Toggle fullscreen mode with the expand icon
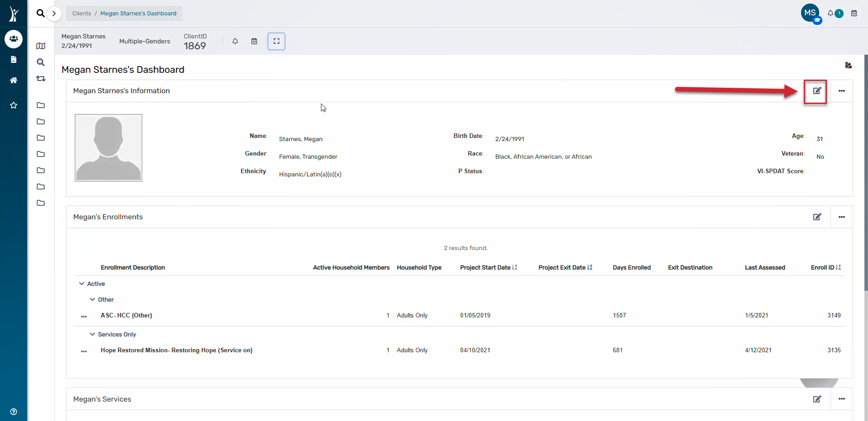This screenshot has width=868, height=421. (276, 41)
